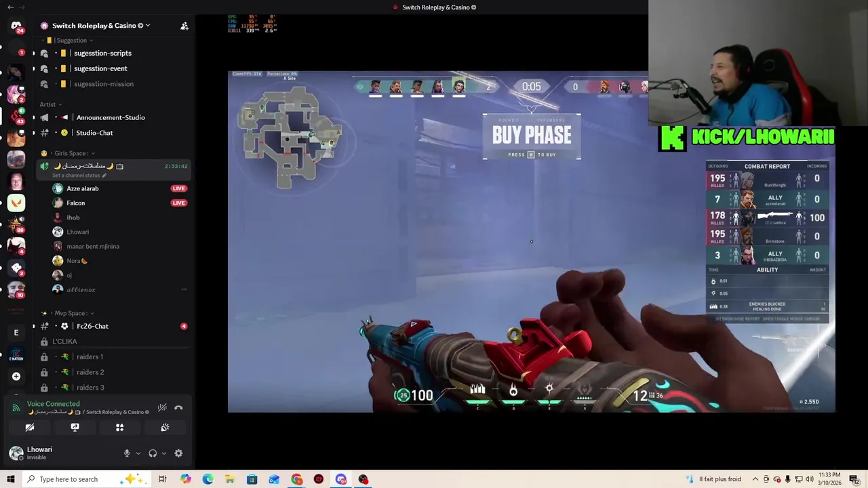Open more options dots beside allienox
Viewport: 868px width, 488px height.
pyautogui.click(x=183, y=289)
